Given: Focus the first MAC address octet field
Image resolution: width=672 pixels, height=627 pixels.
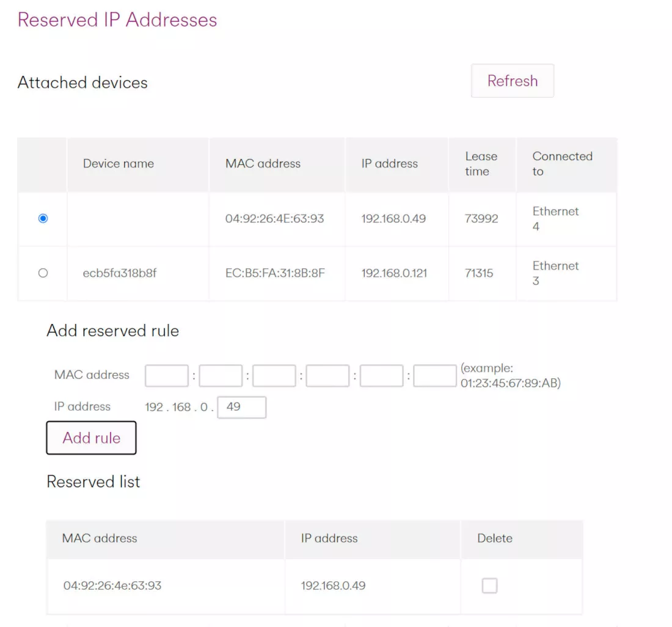Looking at the screenshot, I should tap(166, 376).
